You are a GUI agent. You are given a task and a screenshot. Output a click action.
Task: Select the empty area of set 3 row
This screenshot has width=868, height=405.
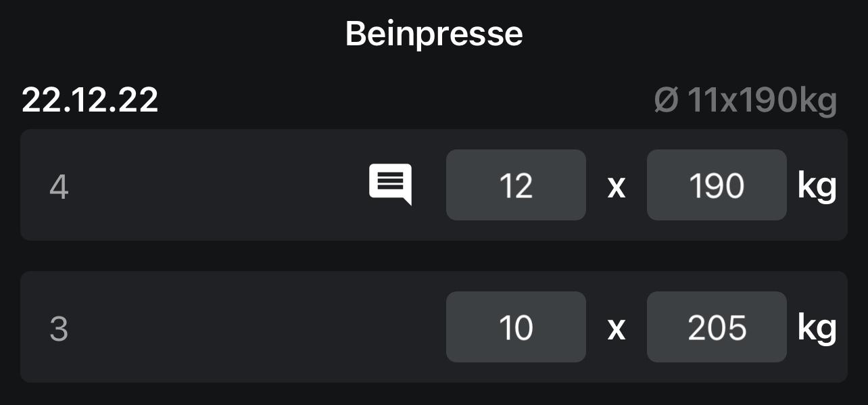pyautogui.click(x=250, y=327)
